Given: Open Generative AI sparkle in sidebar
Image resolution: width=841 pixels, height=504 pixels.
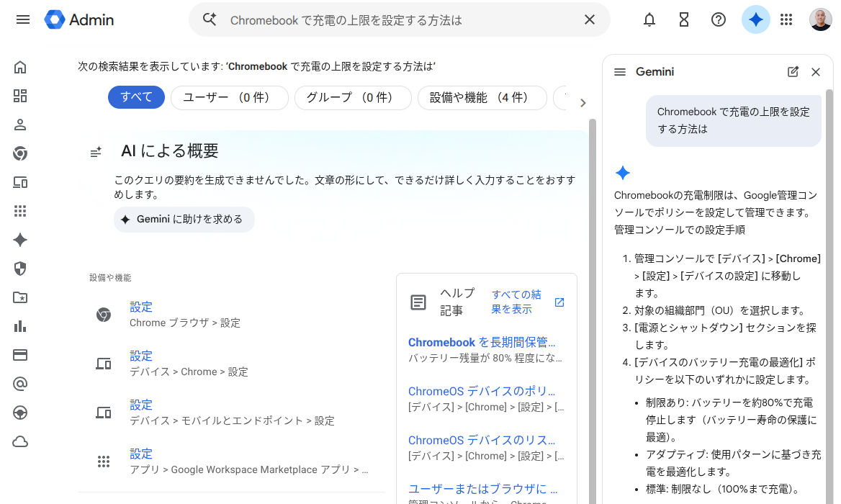Looking at the screenshot, I should (x=20, y=240).
